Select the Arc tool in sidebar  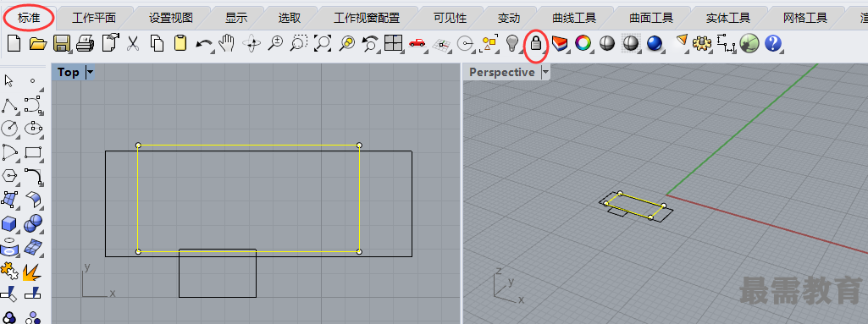9,152
